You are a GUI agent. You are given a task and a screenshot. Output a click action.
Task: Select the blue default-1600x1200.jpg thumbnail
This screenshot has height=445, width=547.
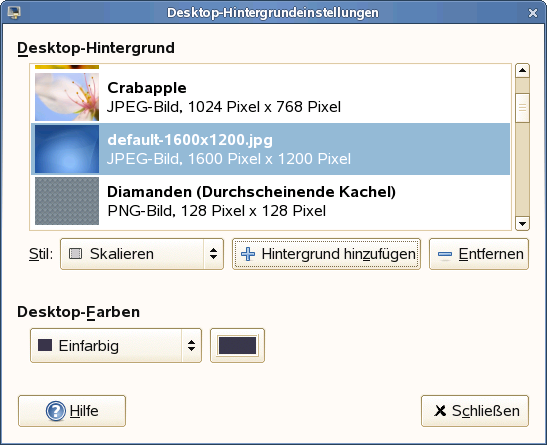pos(67,149)
